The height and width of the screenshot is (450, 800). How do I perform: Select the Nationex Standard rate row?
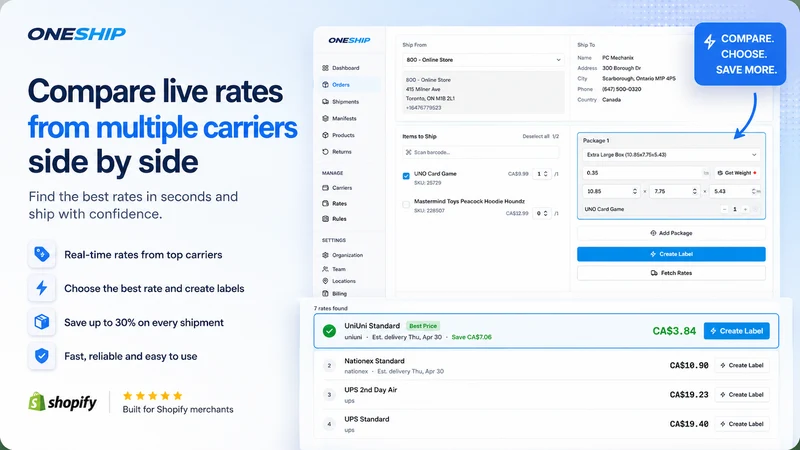click(x=546, y=365)
